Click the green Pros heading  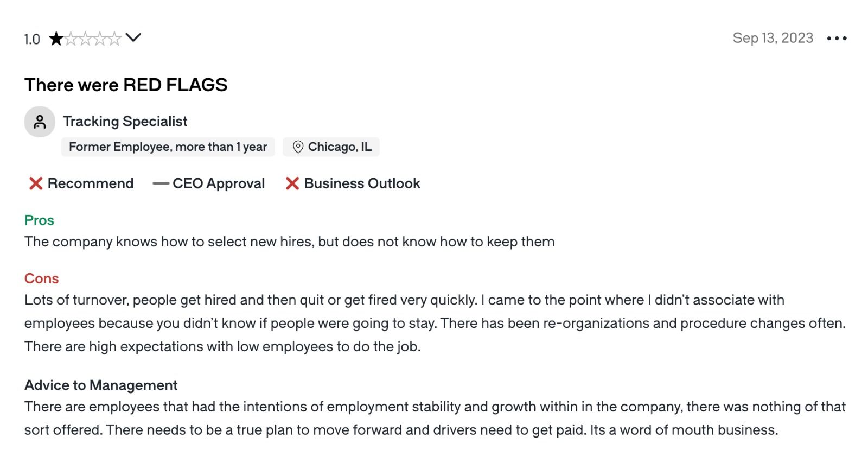click(x=39, y=220)
